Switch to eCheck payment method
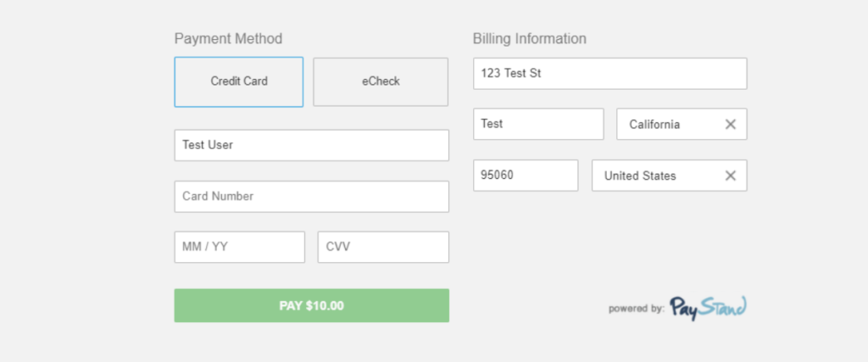This screenshot has height=362, width=868. pyautogui.click(x=381, y=81)
